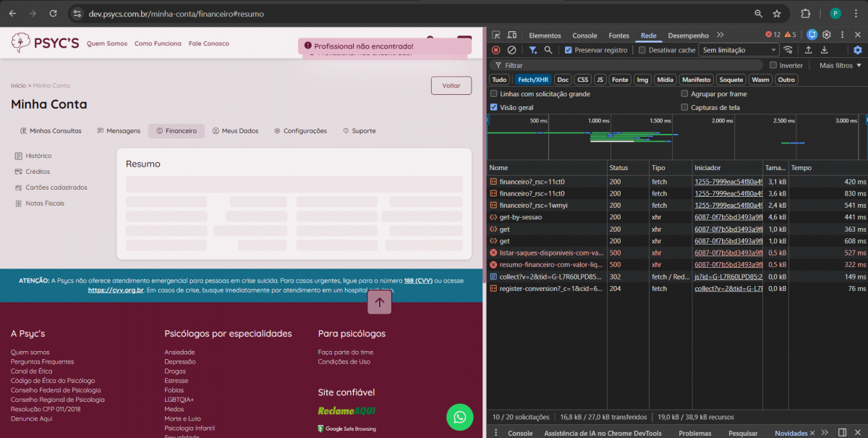Image resolution: width=868 pixels, height=438 pixels.
Task: Check the Agrupar por frame option
Action: point(685,94)
